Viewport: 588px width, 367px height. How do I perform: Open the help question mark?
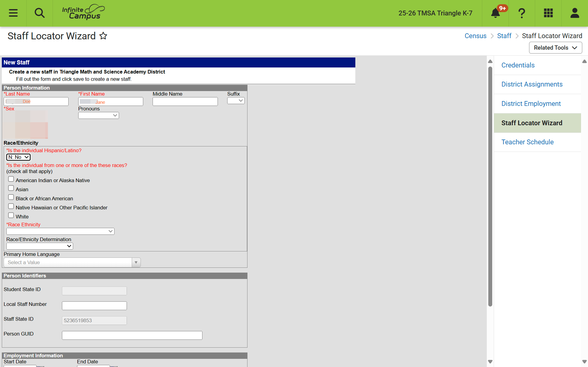pos(522,13)
